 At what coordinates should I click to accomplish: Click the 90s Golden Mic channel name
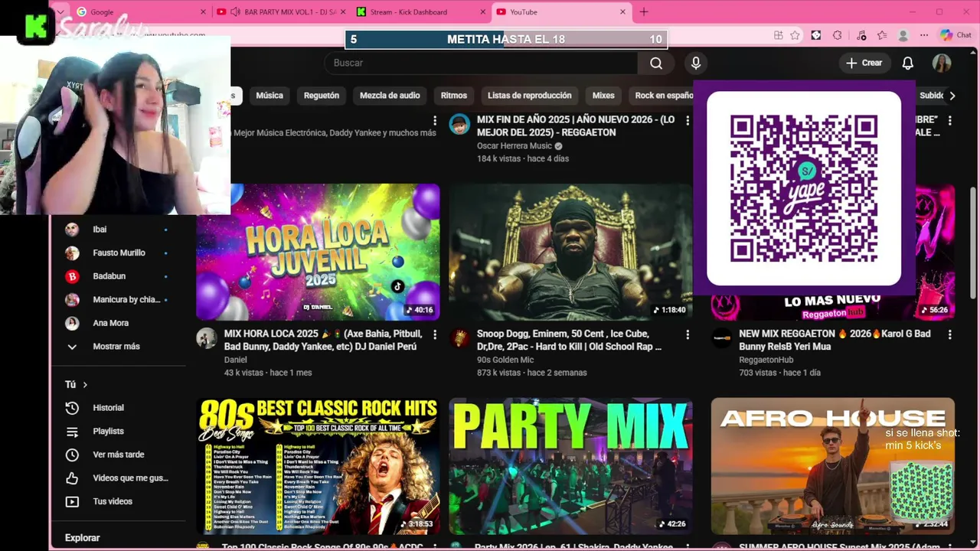pyautogui.click(x=505, y=360)
